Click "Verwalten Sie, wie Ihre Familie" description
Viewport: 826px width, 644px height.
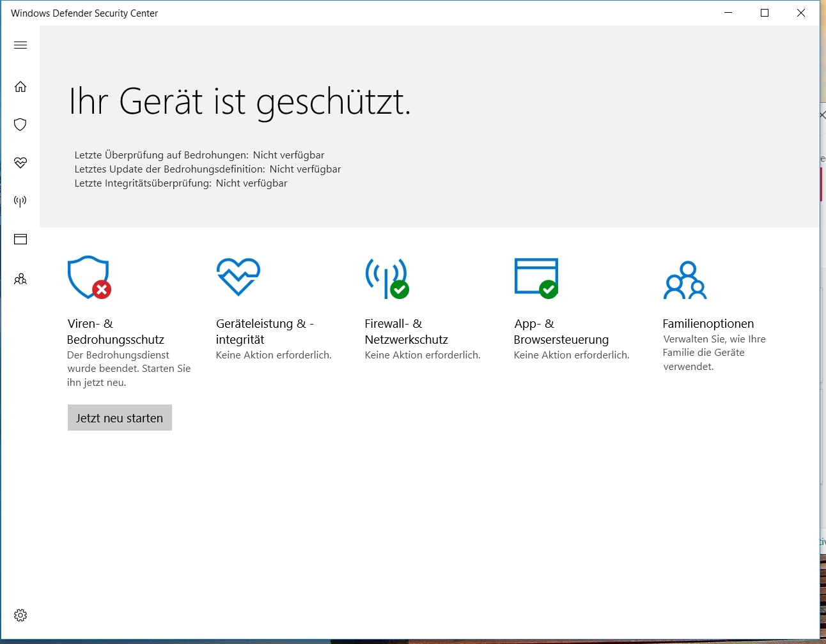tap(714, 353)
